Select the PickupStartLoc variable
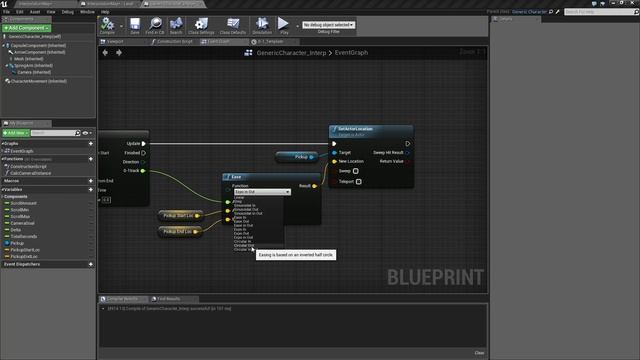This screenshot has height=360, width=640. tap(25, 250)
